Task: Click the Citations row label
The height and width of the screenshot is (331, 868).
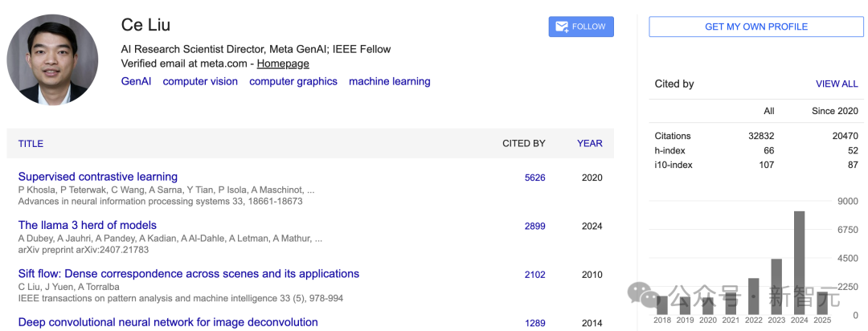Action: coord(673,136)
